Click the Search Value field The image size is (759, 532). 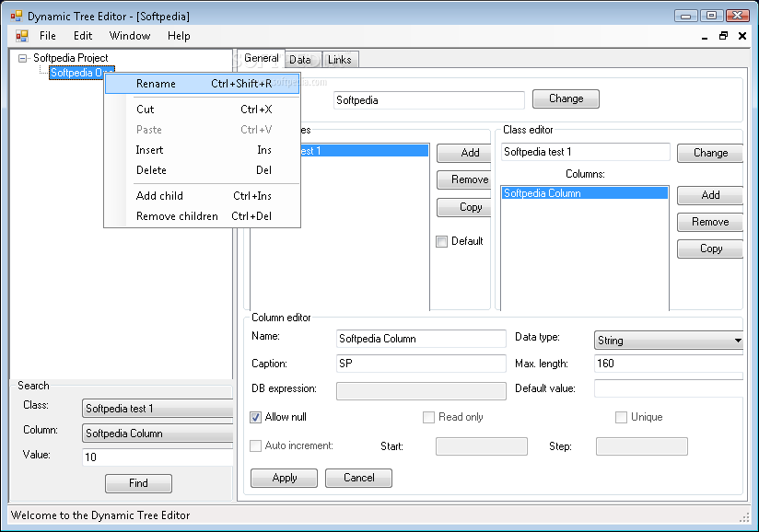pyautogui.click(x=158, y=457)
